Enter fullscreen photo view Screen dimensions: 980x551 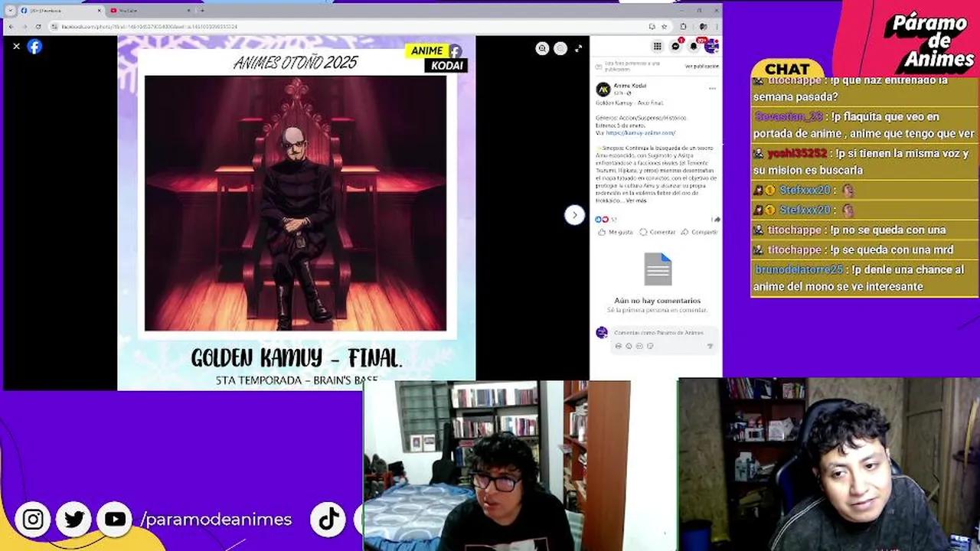578,48
